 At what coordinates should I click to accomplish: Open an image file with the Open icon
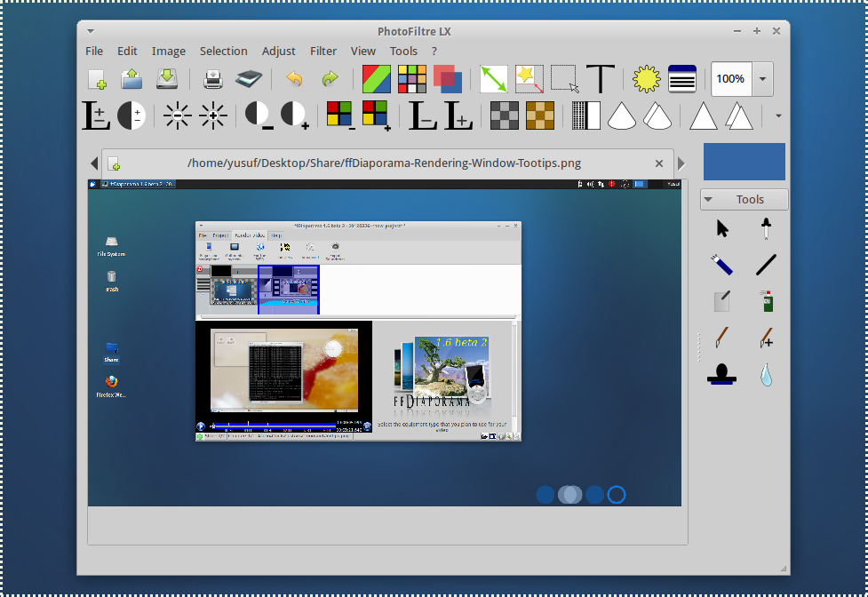(x=131, y=78)
